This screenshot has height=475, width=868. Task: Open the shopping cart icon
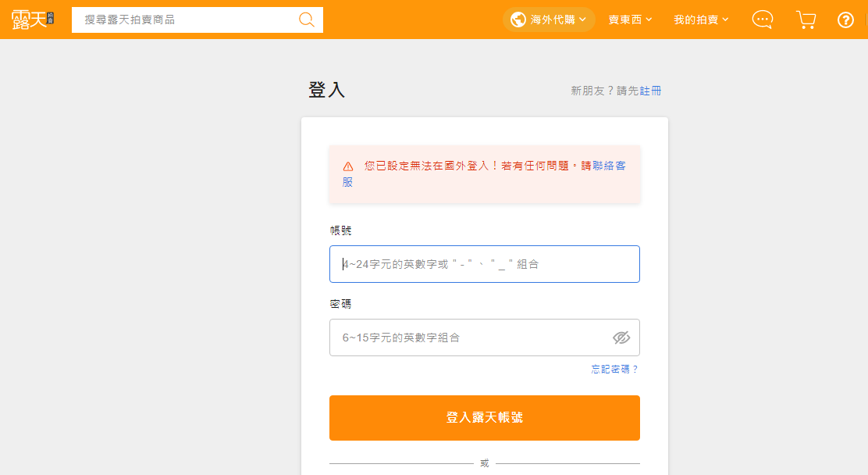(806, 20)
